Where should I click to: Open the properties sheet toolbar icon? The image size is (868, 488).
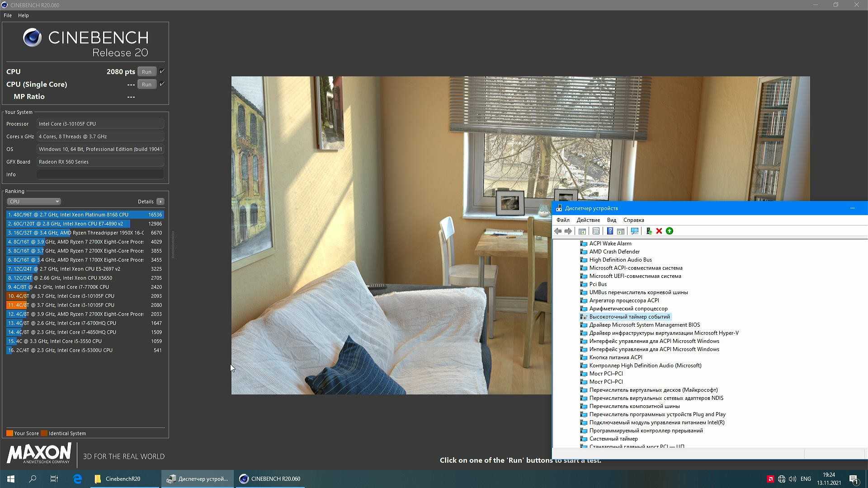click(x=596, y=231)
